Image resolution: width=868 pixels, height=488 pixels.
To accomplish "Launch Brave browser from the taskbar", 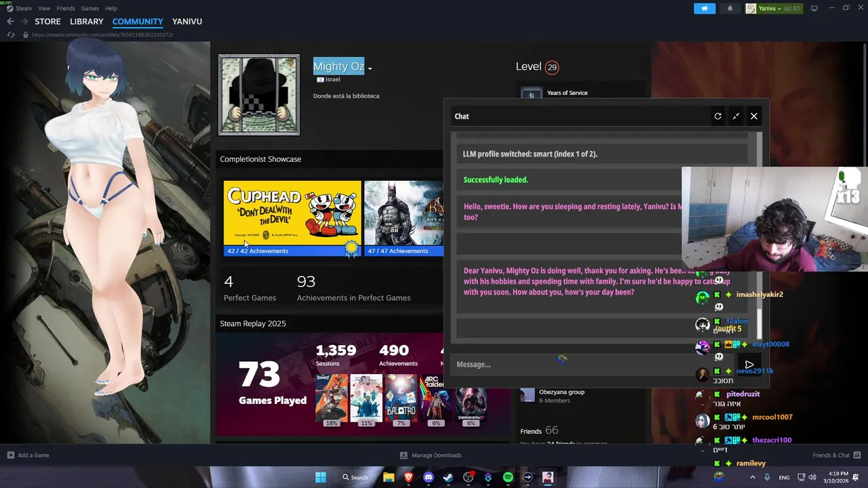I will pyautogui.click(x=408, y=477).
